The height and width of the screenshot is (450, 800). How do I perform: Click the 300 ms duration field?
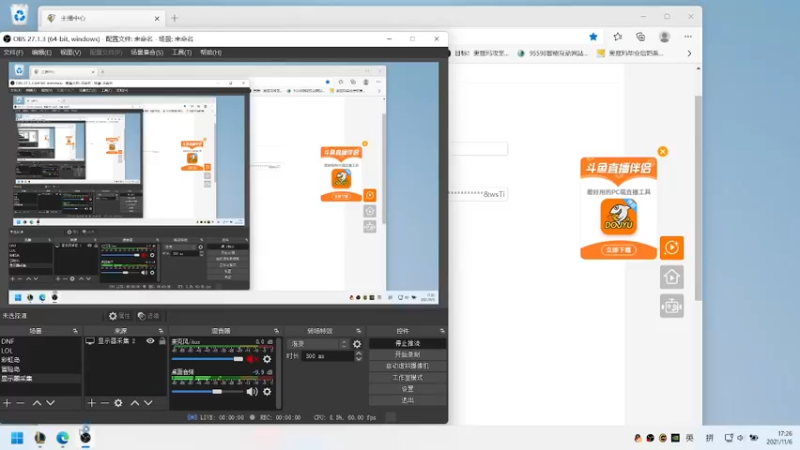point(328,356)
